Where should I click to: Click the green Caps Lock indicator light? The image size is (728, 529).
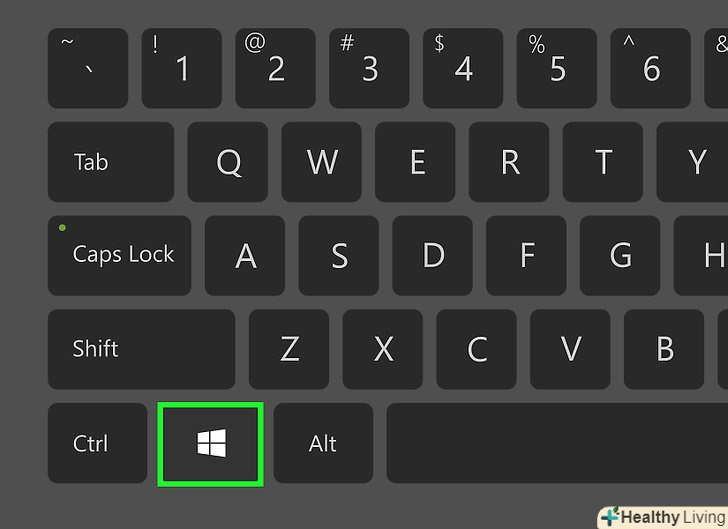[62, 228]
